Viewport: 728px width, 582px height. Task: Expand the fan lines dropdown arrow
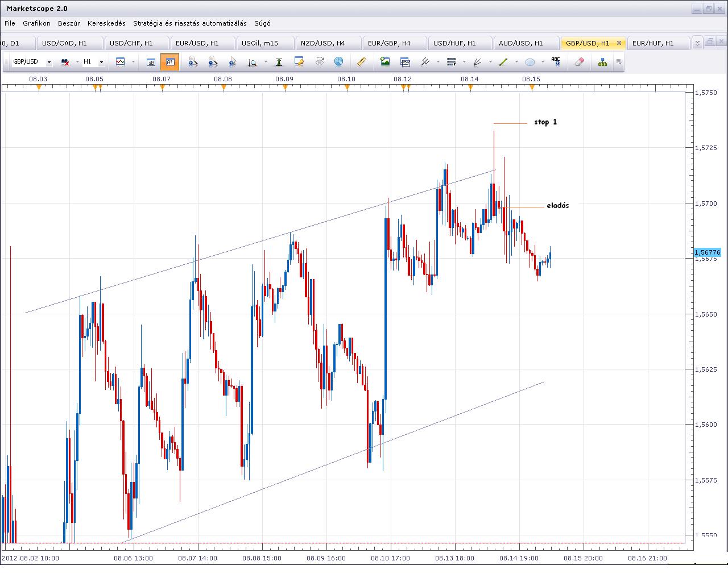click(490, 62)
